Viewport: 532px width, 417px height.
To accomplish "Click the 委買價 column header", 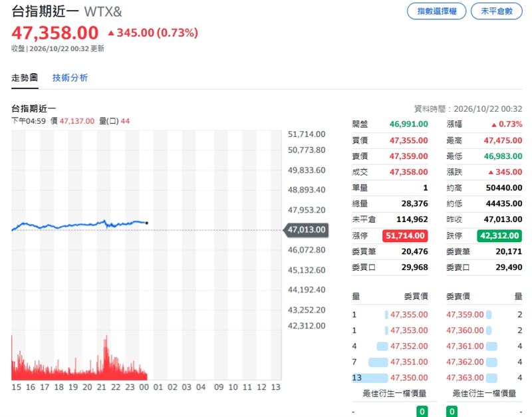I will pos(416,297).
